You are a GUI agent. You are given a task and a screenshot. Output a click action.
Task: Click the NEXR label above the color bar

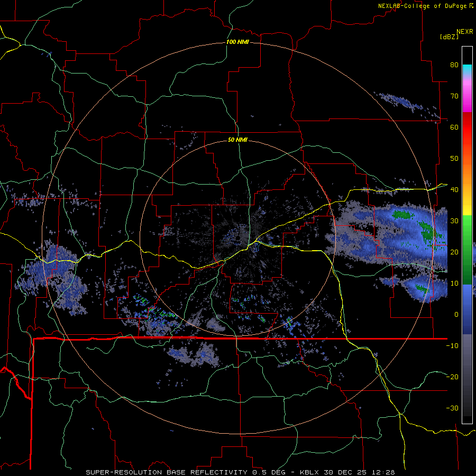pyautogui.click(x=465, y=32)
